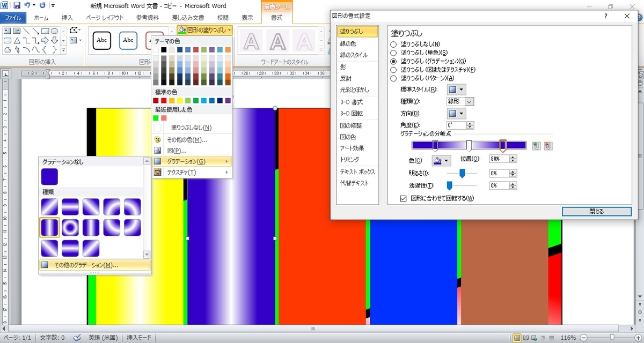The height and width of the screenshot is (343, 644).
Task: Click 図形の塗りつぶし paint bucket icon
Action: pyautogui.click(x=182, y=30)
